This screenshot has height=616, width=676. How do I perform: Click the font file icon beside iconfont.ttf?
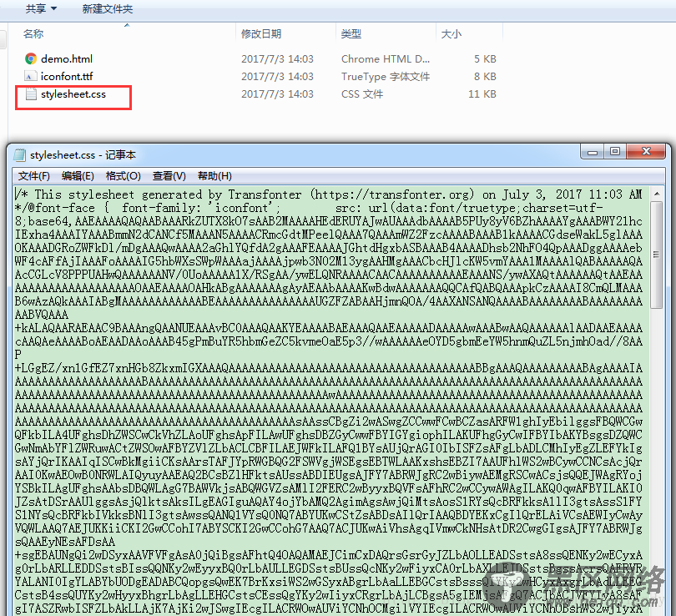30,76
